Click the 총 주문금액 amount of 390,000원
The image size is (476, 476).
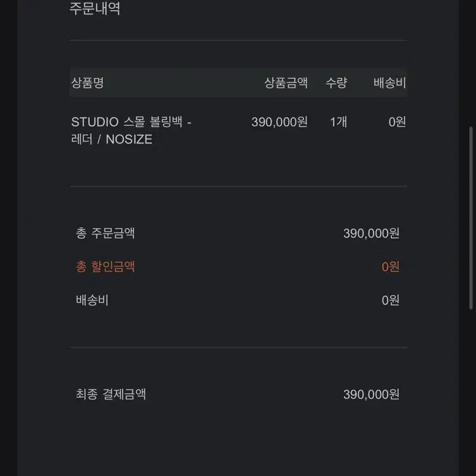point(371,233)
